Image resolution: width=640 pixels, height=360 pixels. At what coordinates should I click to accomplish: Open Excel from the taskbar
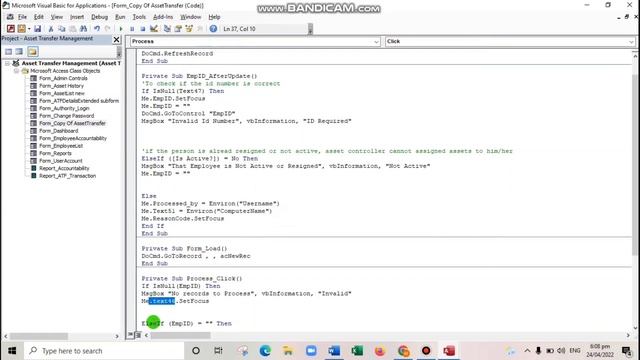[357, 351]
